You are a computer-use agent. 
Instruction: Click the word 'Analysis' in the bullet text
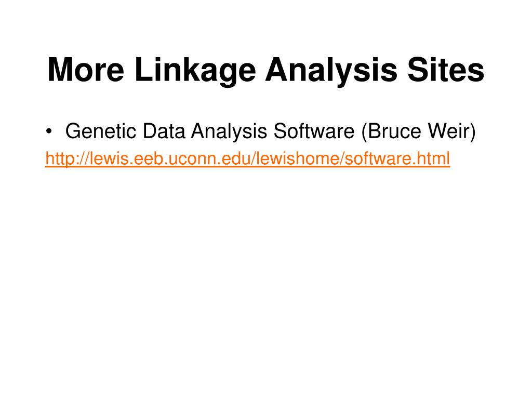click(x=229, y=131)
